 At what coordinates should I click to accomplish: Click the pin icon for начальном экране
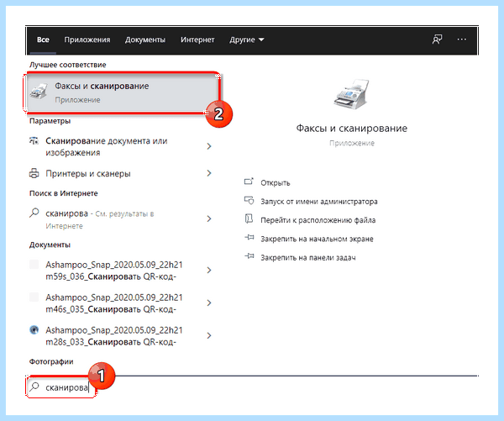pos(249,238)
